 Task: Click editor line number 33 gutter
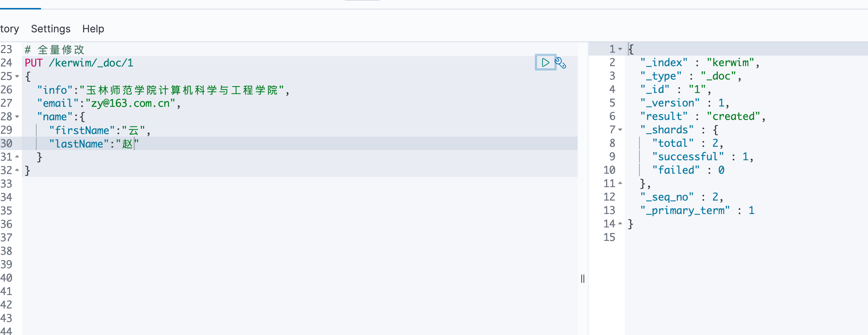pos(7,184)
